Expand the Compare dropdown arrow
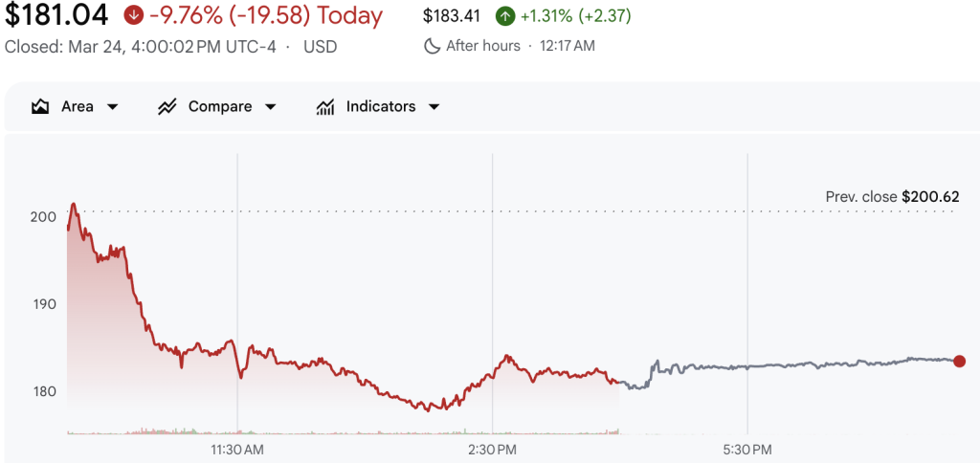This screenshot has width=980, height=463. [x=270, y=107]
